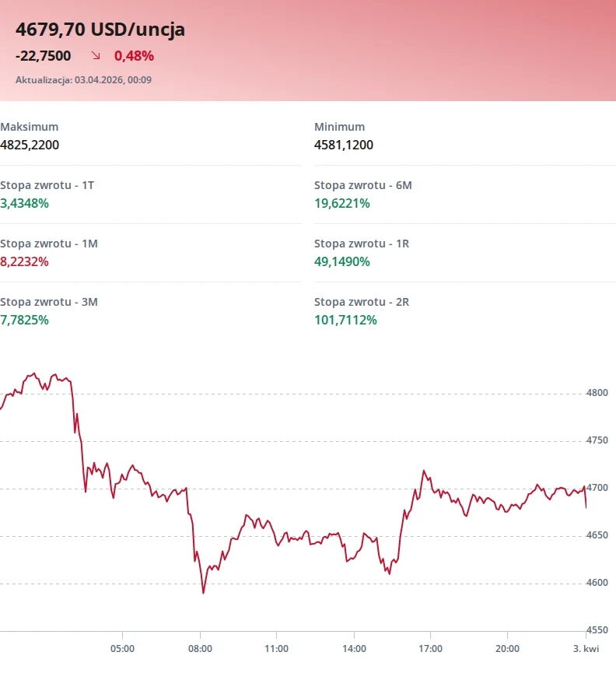Image resolution: width=616 pixels, height=673 pixels.
Task: Select the Minimum value 4581,1200
Action: [x=344, y=145]
